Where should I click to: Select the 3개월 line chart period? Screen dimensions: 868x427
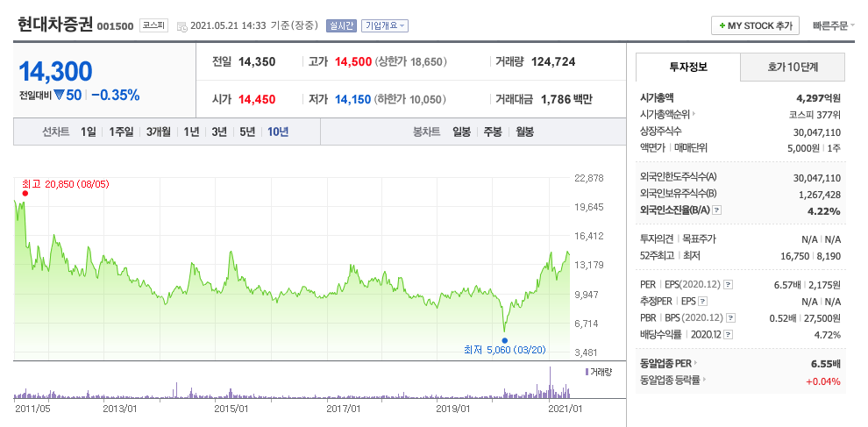click(x=159, y=132)
